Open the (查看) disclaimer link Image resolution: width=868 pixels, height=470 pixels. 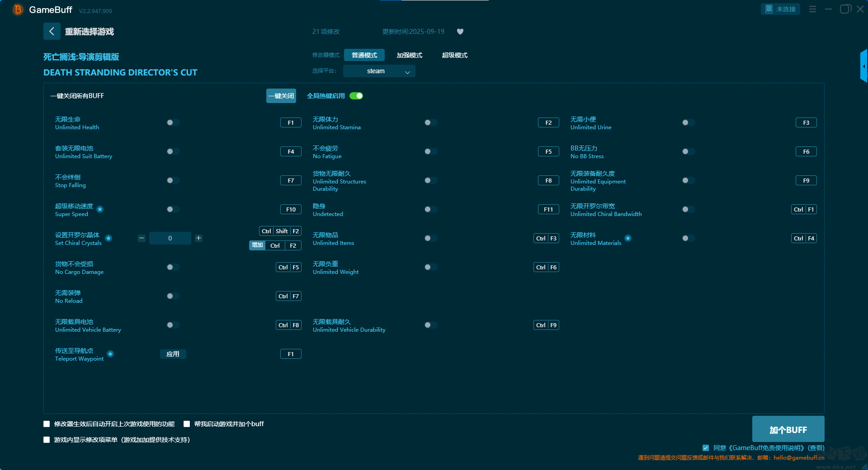click(816, 448)
